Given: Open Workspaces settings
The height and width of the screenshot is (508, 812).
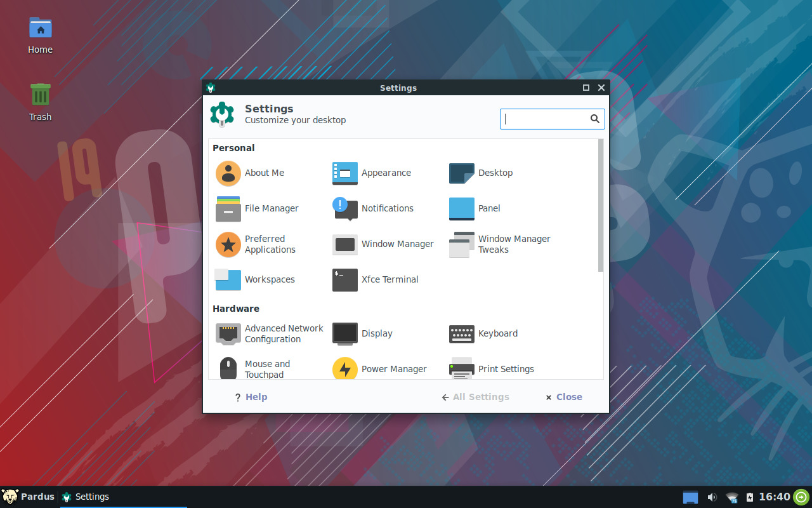Looking at the screenshot, I should 270,279.
